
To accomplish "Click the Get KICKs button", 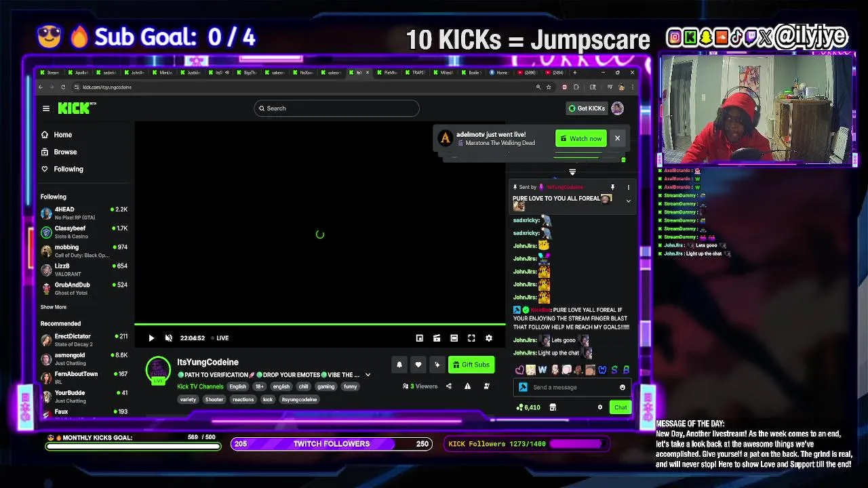I will point(587,108).
